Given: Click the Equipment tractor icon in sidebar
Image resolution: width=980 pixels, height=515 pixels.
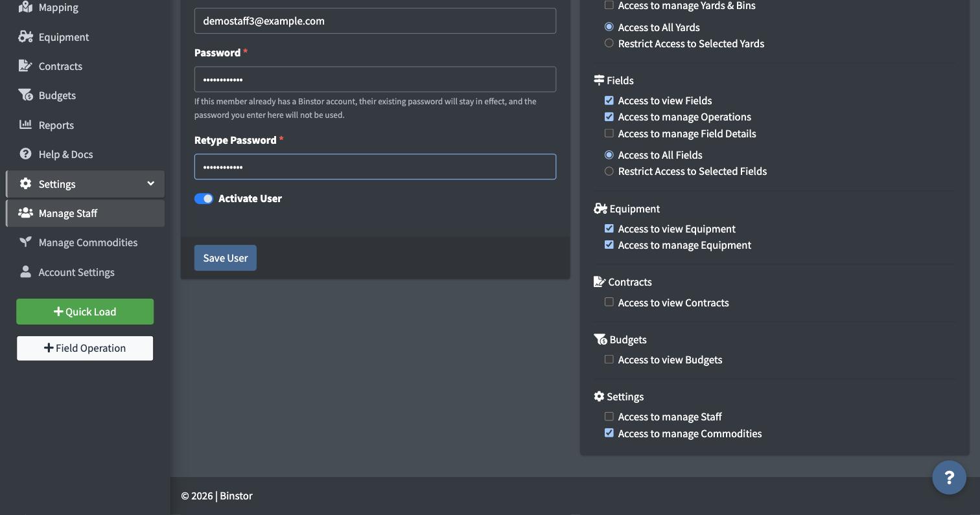Looking at the screenshot, I should click(x=25, y=37).
